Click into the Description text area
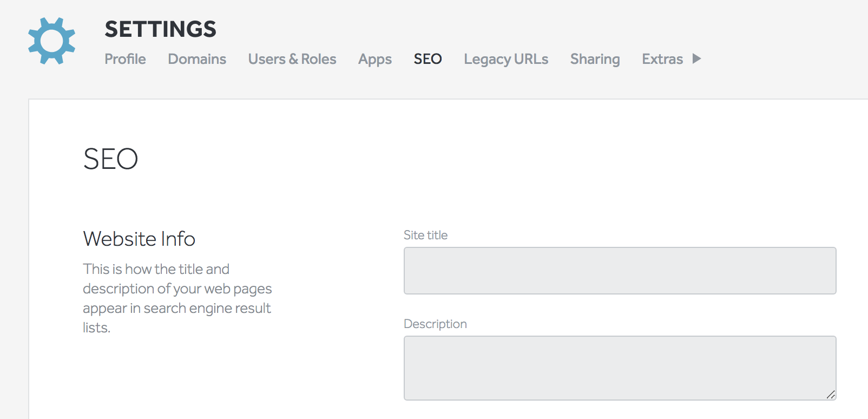 click(620, 368)
